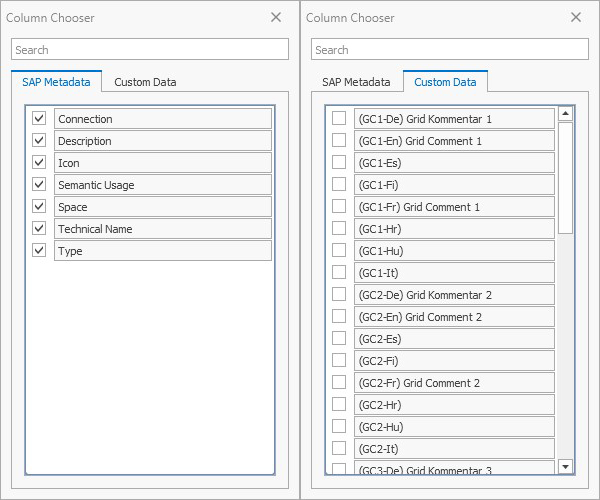The width and height of the screenshot is (600, 500).
Task: Close the left Column Chooser panel
Action: click(276, 17)
